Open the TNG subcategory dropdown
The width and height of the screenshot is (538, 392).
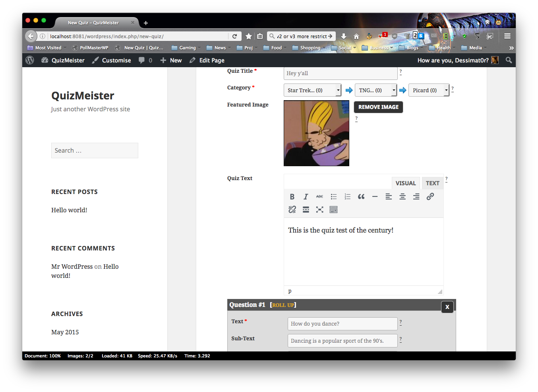tap(375, 90)
